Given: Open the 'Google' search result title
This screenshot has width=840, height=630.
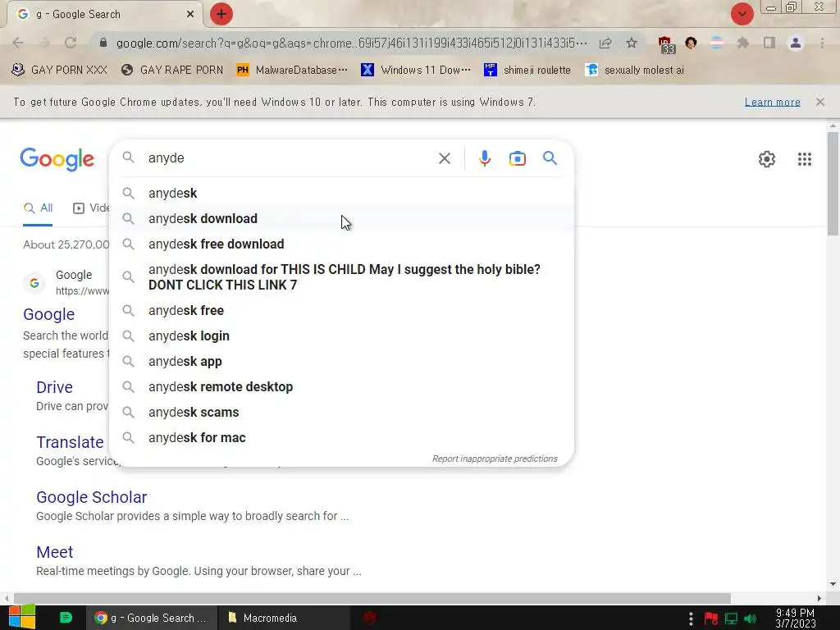Looking at the screenshot, I should pyautogui.click(x=48, y=314).
